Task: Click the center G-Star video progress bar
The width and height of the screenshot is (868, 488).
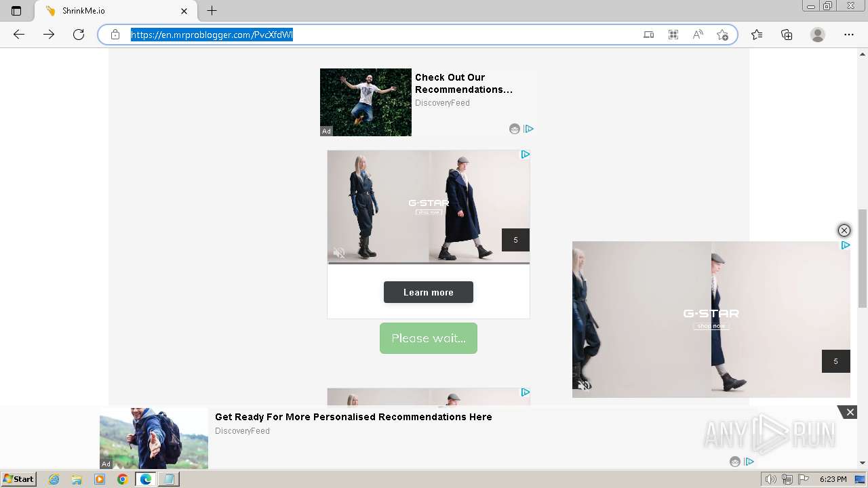Action: click(x=429, y=263)
